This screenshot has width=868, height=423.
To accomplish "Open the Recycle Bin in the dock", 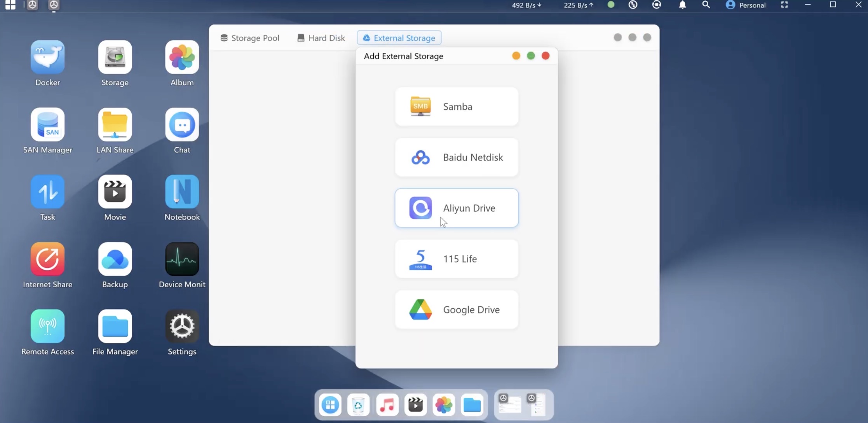I will [358, 405].
